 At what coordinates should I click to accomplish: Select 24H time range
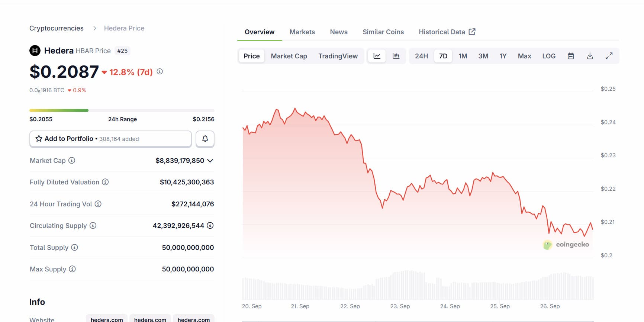[421, 56]
